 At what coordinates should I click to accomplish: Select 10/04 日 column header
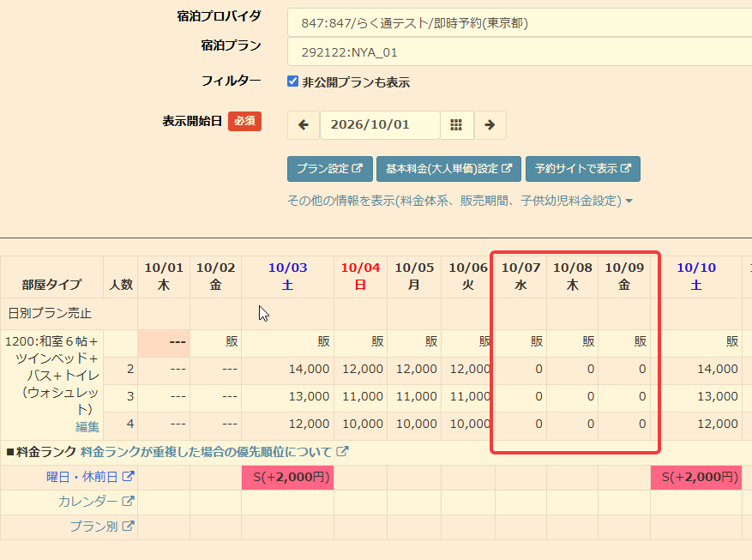pyautogui.click(x=361, y=277)
